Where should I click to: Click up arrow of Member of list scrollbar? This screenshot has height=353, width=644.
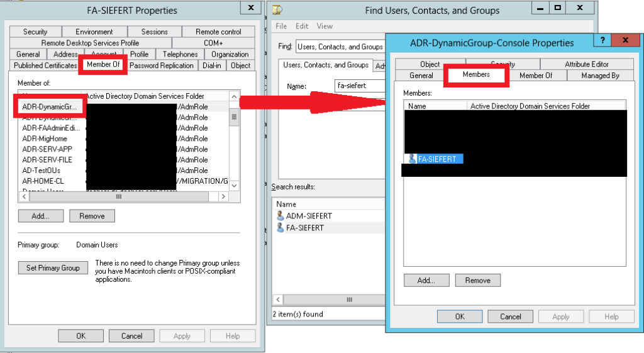[x=234, y=96]
